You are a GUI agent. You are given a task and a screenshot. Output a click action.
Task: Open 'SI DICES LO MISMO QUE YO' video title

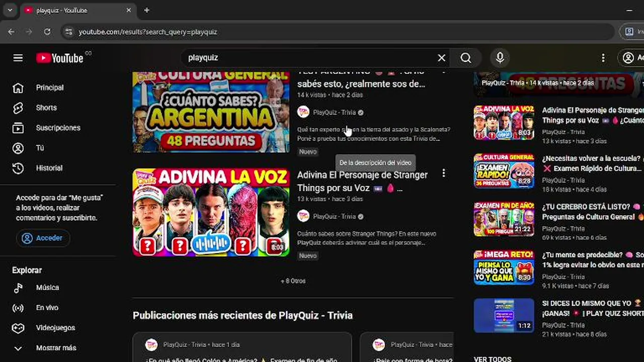pyautogui.click(x=593, y=308)
